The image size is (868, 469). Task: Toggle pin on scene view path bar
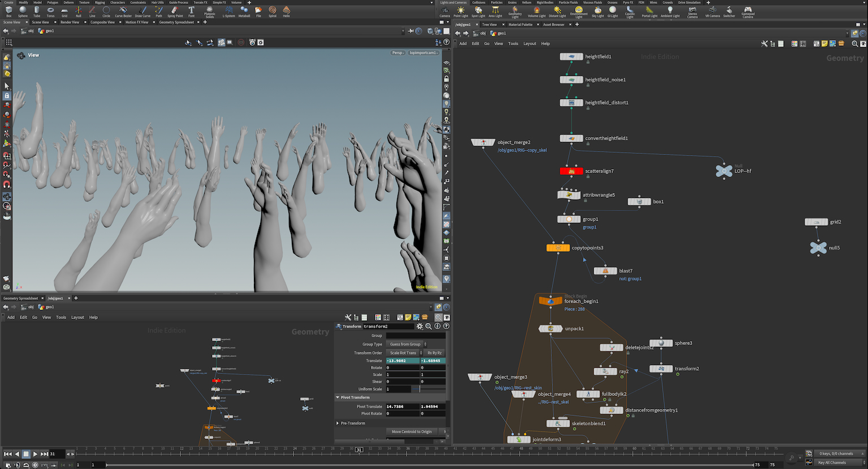pos(411,31)
